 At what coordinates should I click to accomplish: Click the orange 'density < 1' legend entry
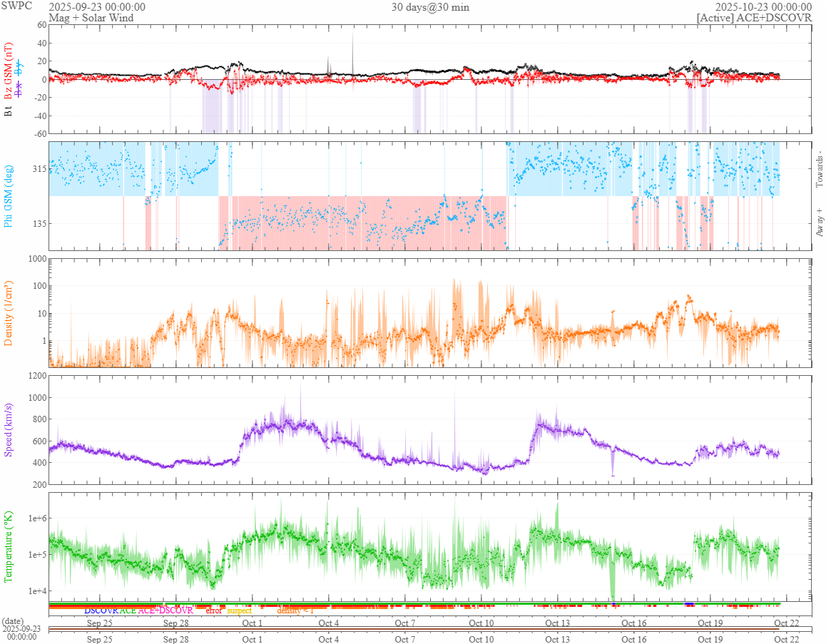coord(295,610)
